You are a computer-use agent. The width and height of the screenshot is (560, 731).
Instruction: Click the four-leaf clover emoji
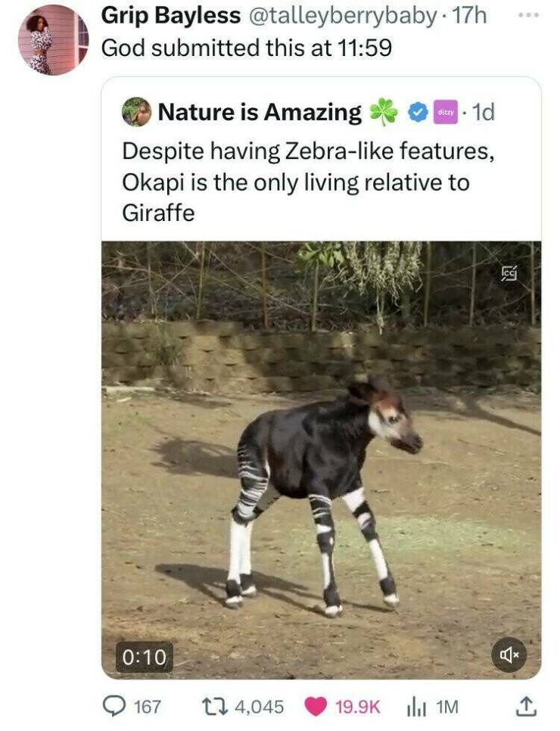pyautogui.click(x=384, y=113)
